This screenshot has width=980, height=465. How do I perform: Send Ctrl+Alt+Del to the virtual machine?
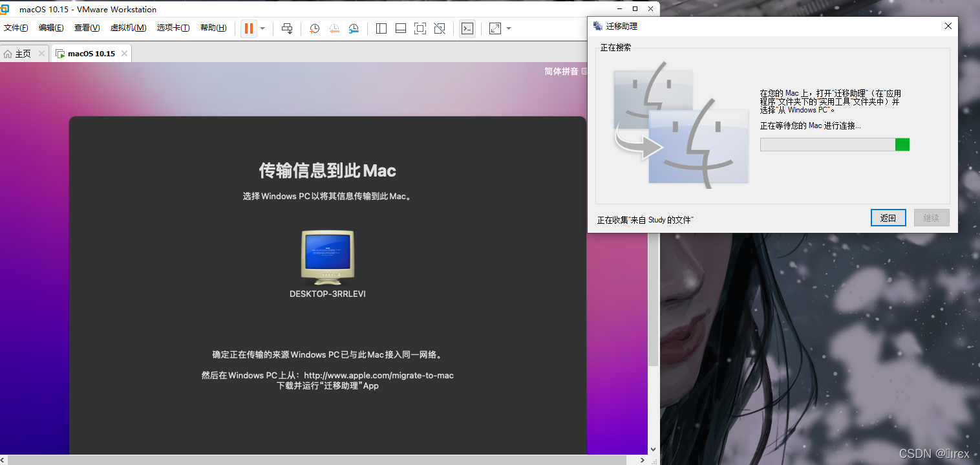pyautogui.click(x=287, y=28)
